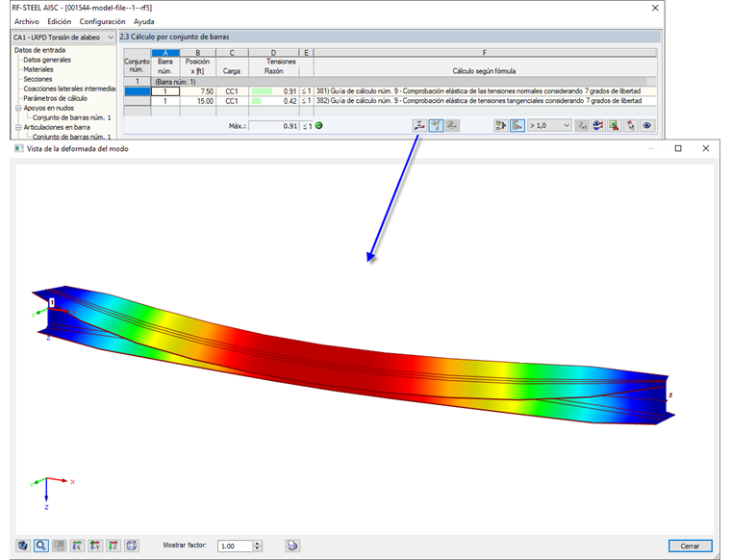Maximize the Vista de la deformada window
The height and width of the screenshot is (560, 731).
tap(678, 148)
